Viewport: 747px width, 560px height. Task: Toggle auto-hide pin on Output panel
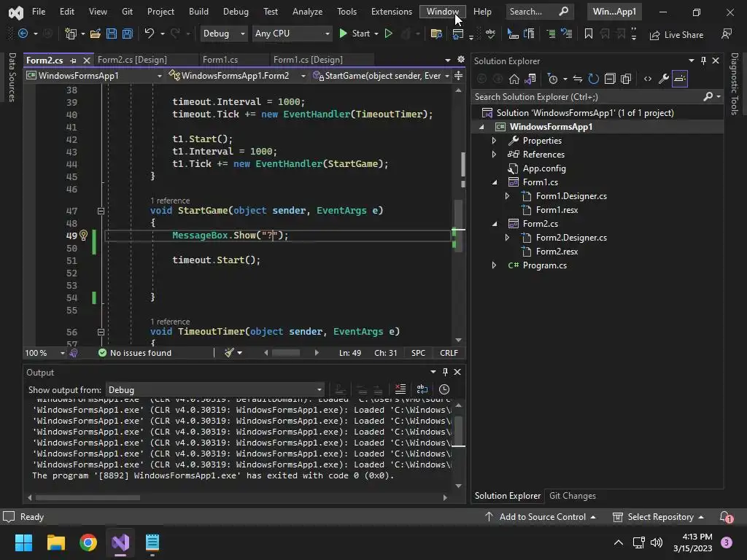point(445,372)
